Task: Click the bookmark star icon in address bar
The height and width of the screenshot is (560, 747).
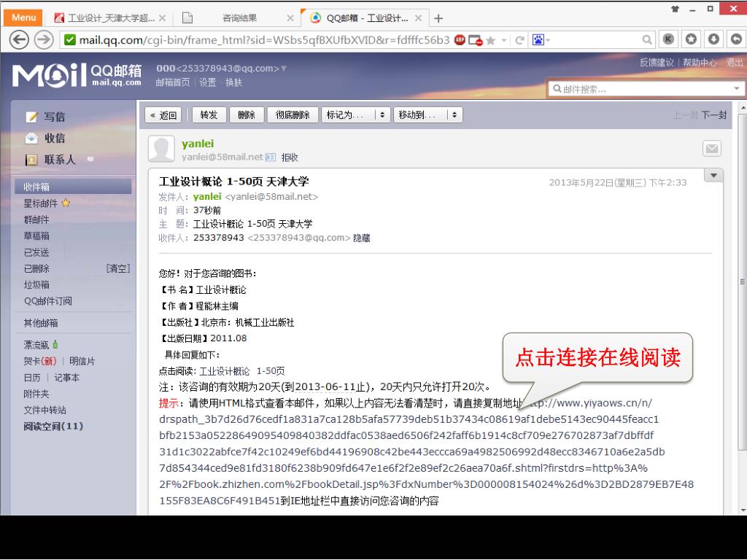Action: tap(491, 41)
